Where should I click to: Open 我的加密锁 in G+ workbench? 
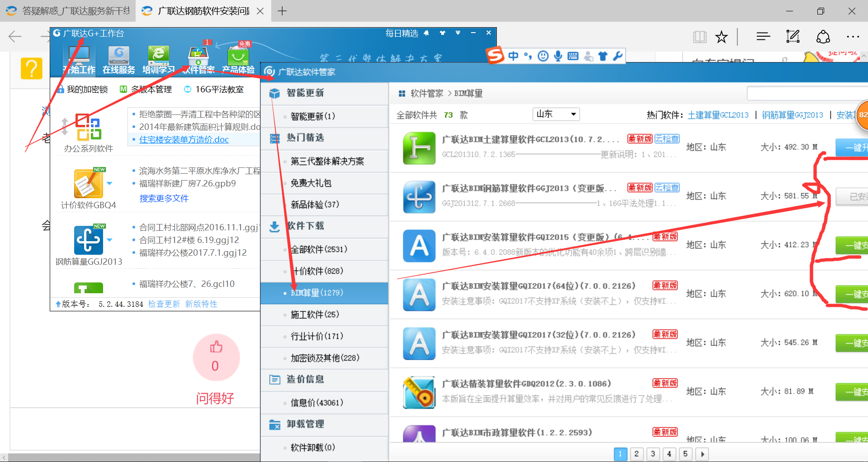pyautogui.click(x=83, y=90)
